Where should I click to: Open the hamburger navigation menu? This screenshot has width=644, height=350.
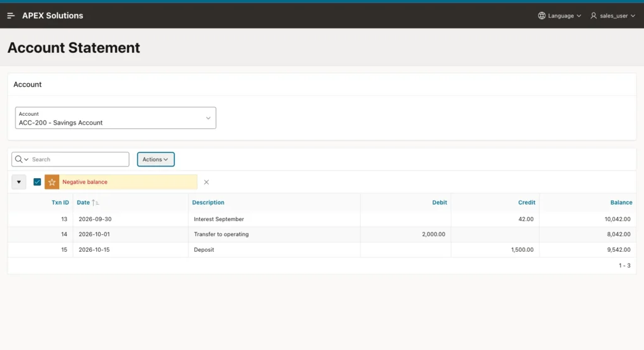11,16
